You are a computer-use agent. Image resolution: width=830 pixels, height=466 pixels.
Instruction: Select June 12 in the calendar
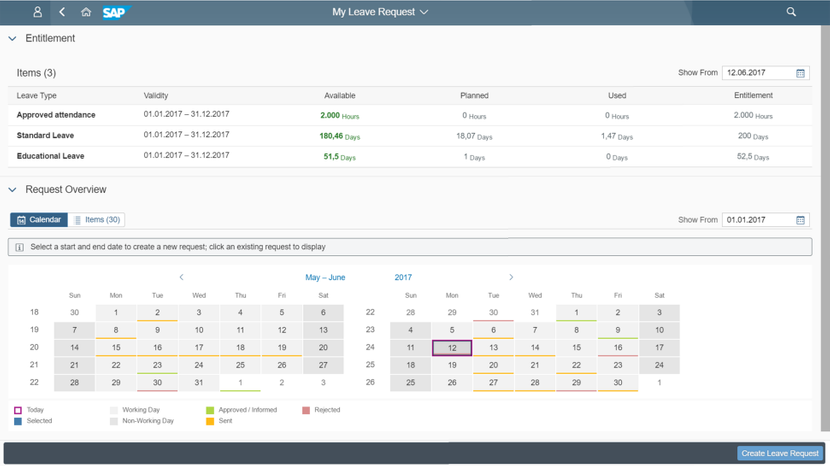pos(452,347)
